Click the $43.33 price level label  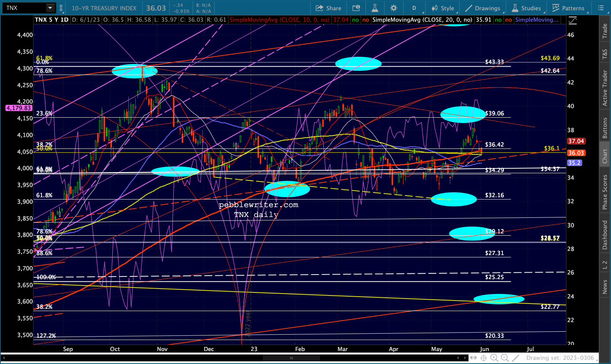494,62
